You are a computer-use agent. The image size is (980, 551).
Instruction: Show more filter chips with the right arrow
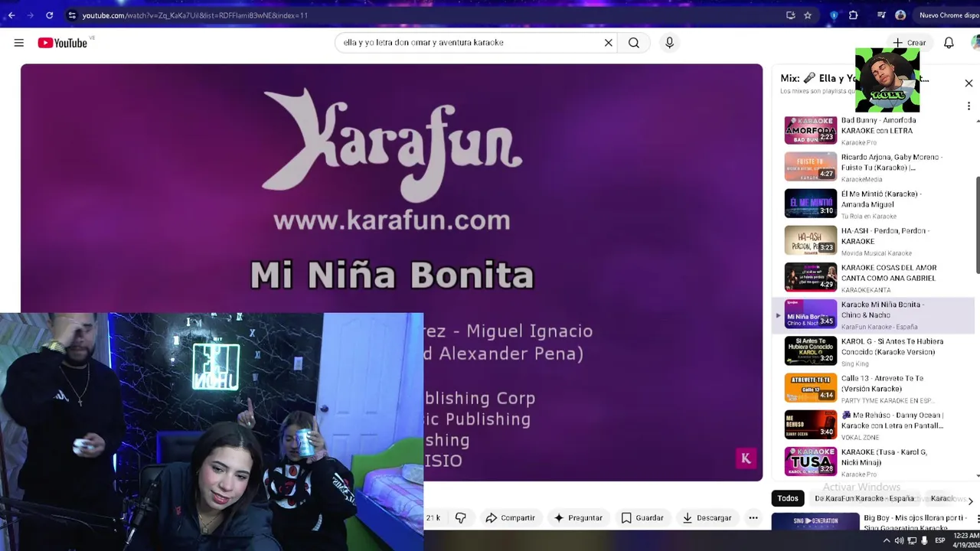970,501
